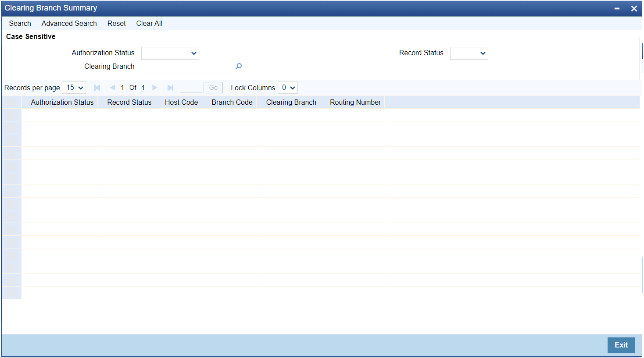Open the Lock Columns dropdown

(288, 88)
